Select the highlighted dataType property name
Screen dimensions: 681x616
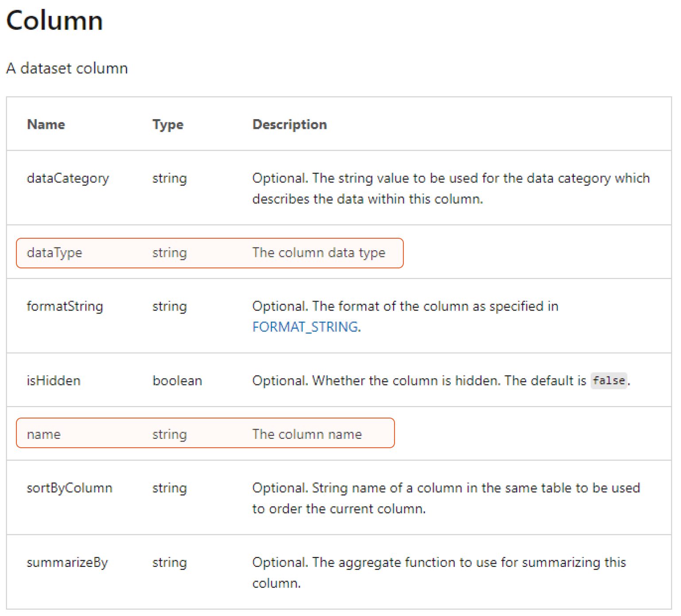pos(54,252)
